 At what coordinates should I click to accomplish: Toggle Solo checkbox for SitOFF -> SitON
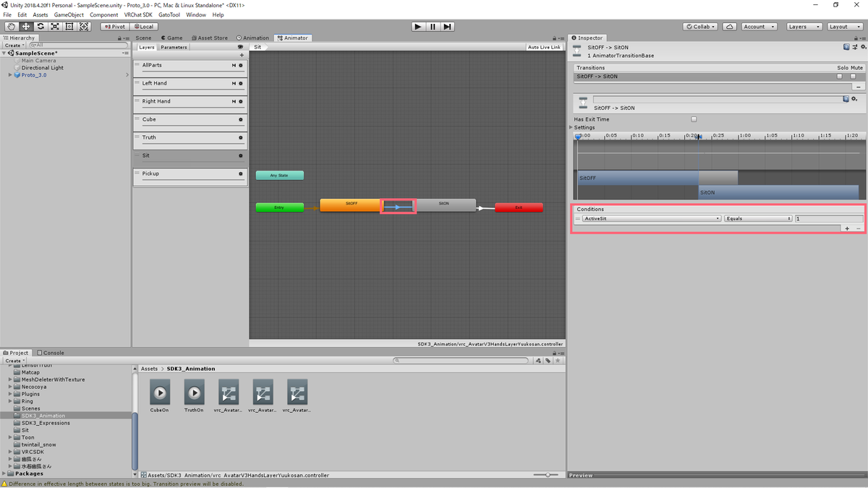coord(840,76)
